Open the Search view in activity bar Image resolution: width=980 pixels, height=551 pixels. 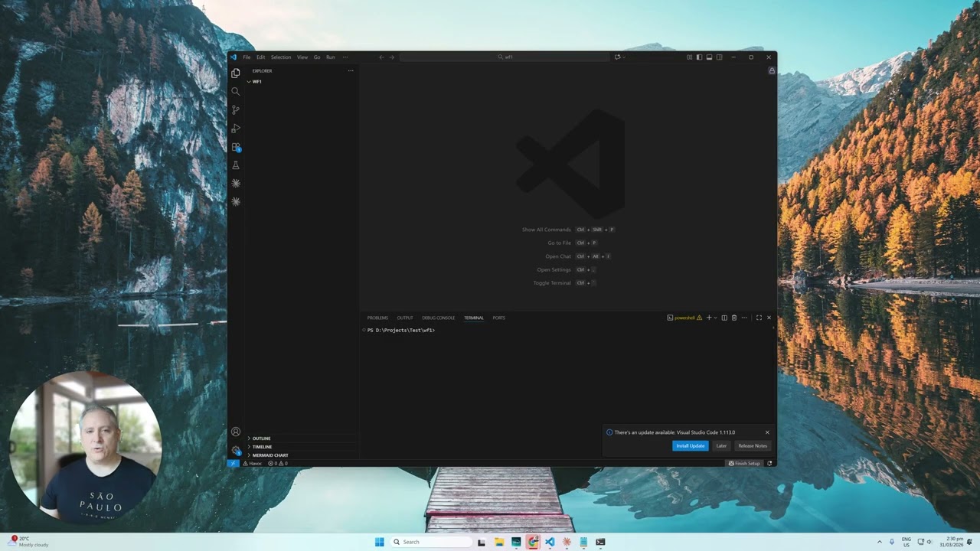(x=236, y=91)
